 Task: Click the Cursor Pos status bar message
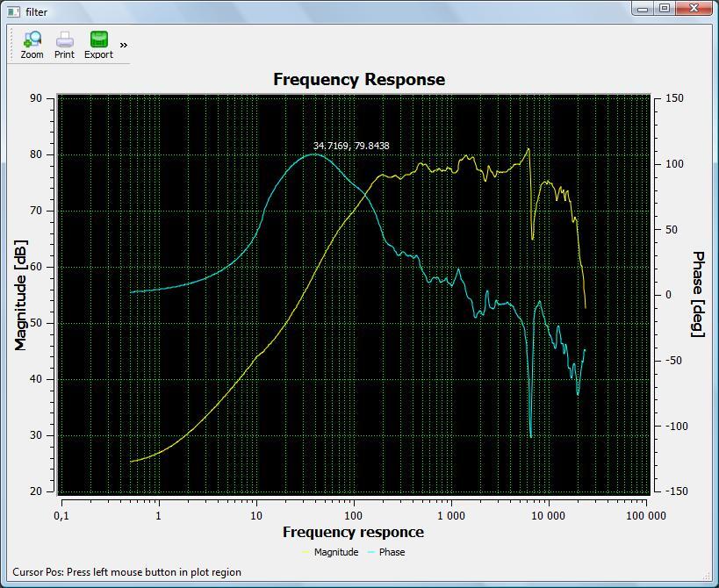(127, 572)
